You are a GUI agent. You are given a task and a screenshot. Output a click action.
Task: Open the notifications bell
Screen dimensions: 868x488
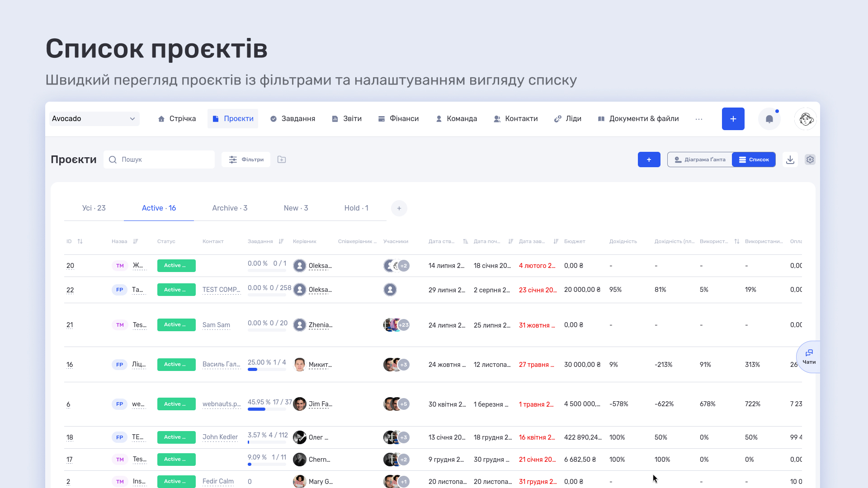[769, 119]
